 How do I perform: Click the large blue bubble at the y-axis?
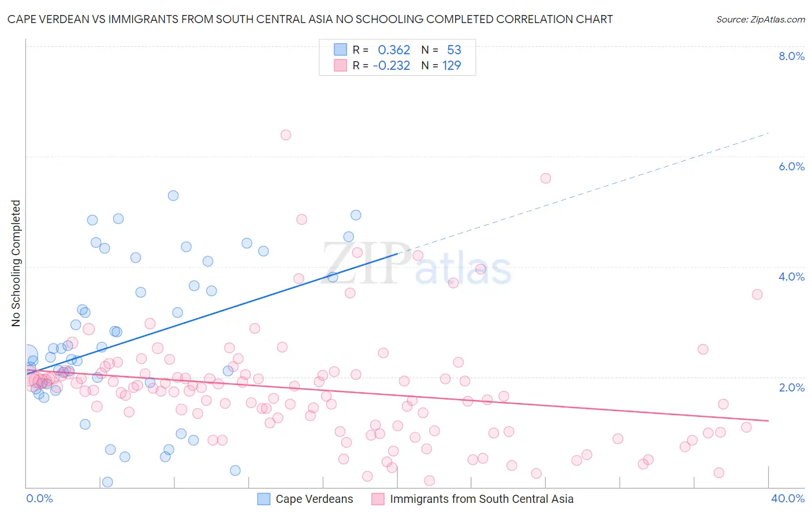(28, 356)
